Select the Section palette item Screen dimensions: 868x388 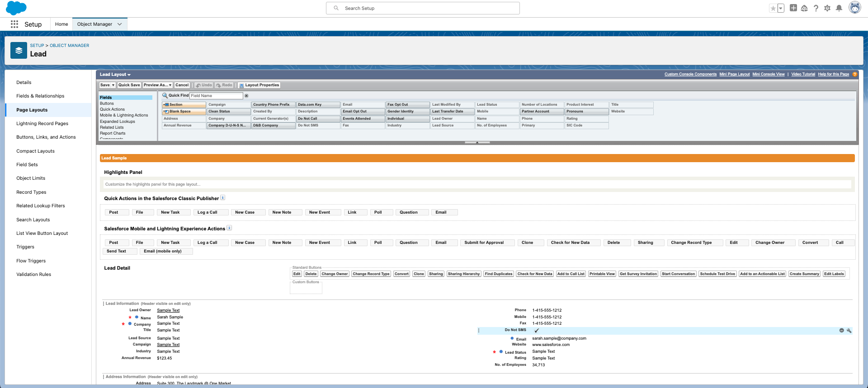point(184,105)
